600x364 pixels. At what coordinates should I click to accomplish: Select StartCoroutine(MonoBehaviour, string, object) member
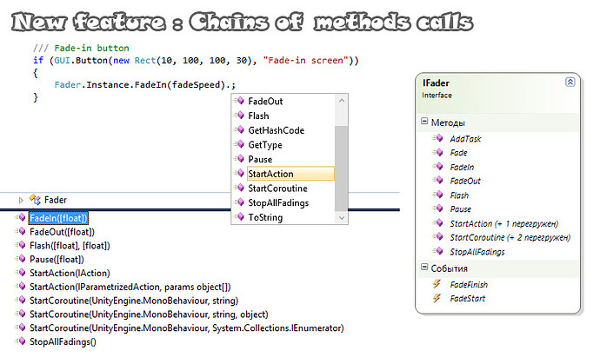point(149,314)
